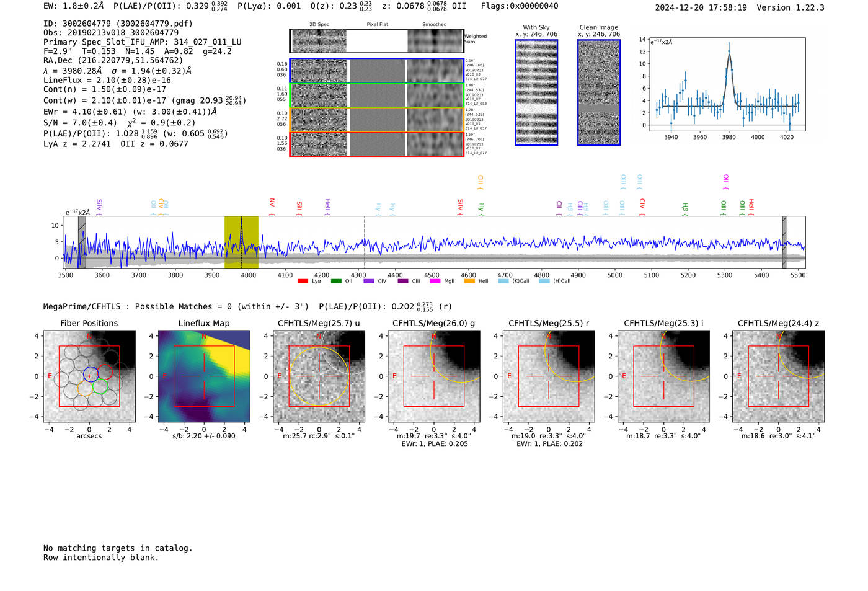Screen dimensions: 868x591
Task: Click the Clean Image cutout
Action: pyautogui.click(x=599, y=92)
